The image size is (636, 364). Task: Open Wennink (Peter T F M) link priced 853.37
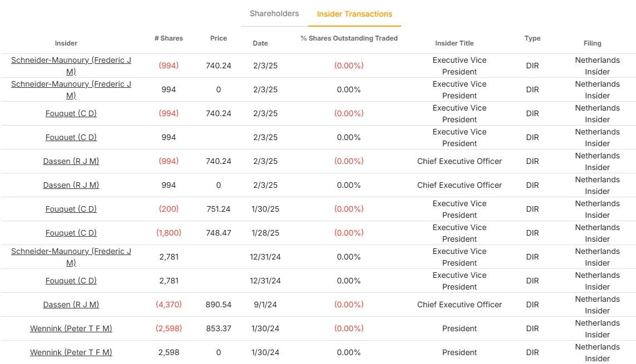point(71,328)
